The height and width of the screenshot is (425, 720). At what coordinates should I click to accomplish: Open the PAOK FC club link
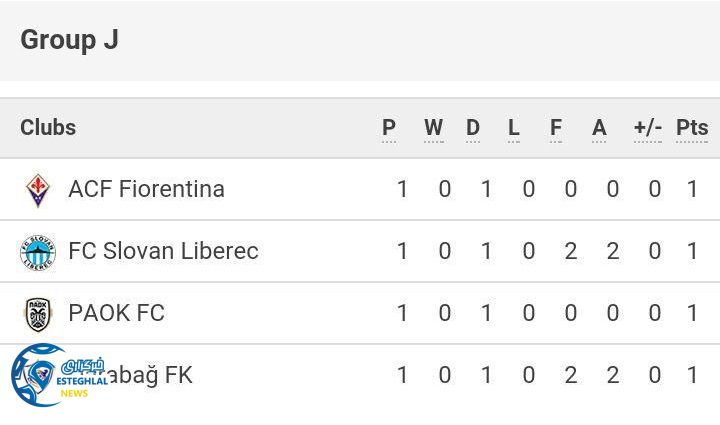(x=116, y=313)
